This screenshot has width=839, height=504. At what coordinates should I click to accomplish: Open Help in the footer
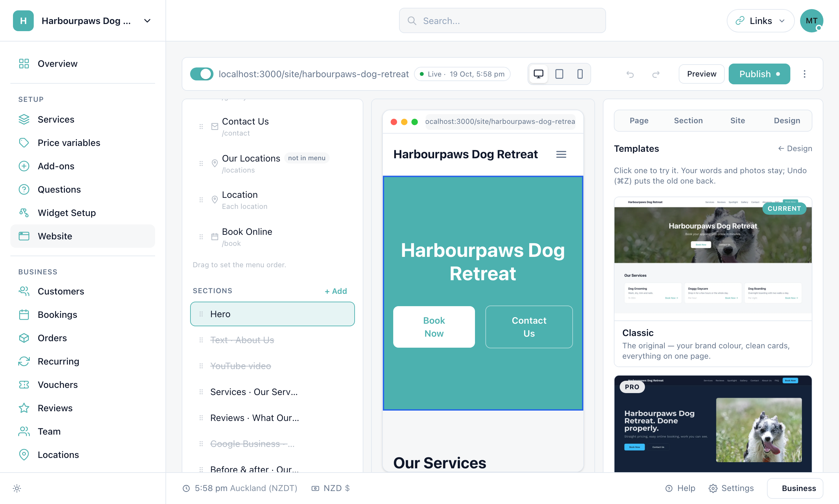(680, 488)
